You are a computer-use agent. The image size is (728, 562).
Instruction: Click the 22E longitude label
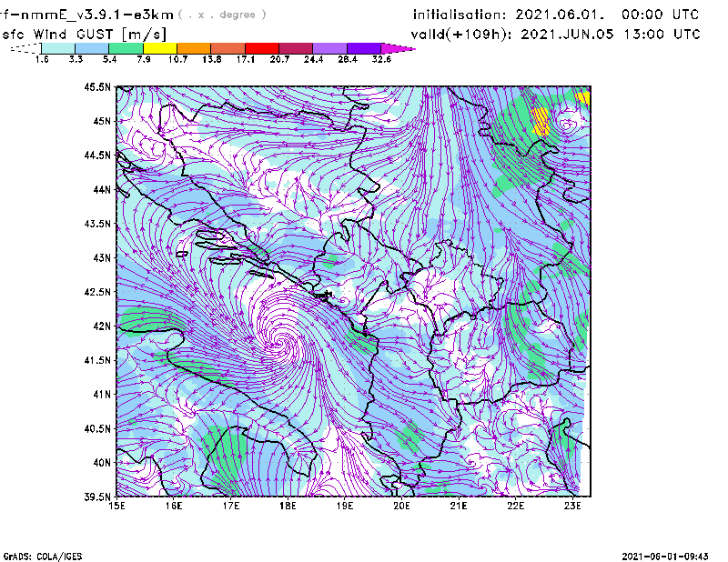(515, 506)
